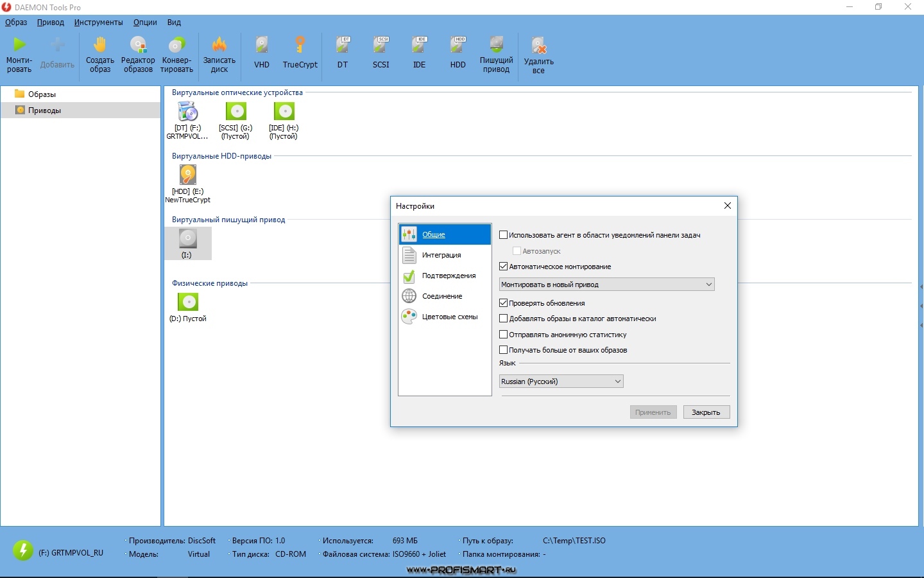Add an HDD virtual drive

tap(458, 53)
